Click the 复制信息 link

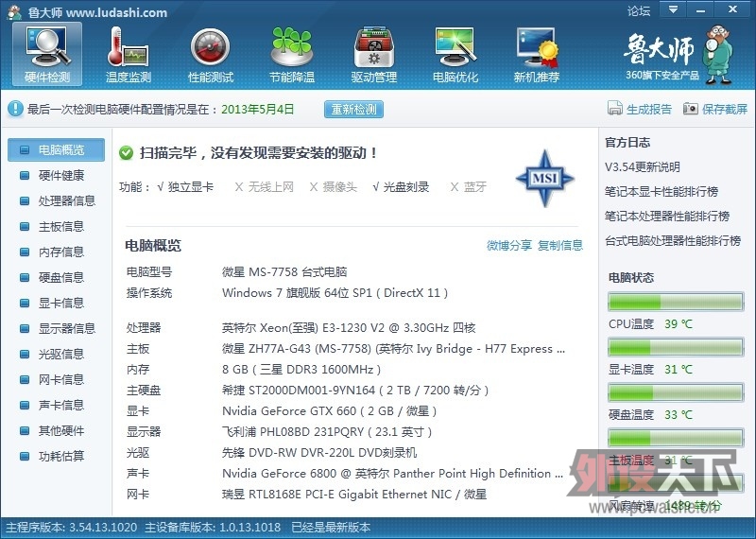(x=560, y=246)
